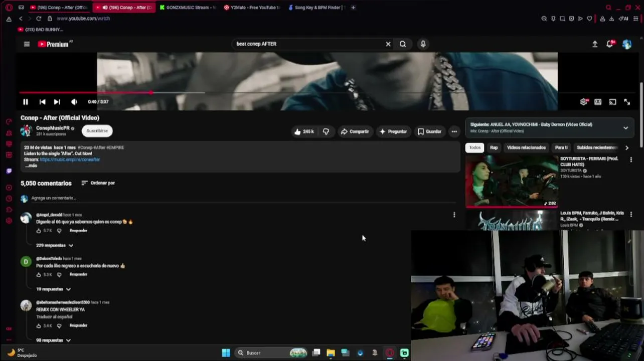
Task: Open ConepMusicPR channel avatar
Action: (26, 131)
